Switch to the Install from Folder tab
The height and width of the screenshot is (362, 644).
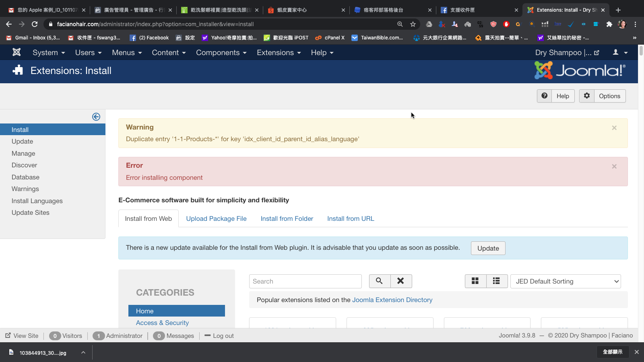[x=287, y=218]
